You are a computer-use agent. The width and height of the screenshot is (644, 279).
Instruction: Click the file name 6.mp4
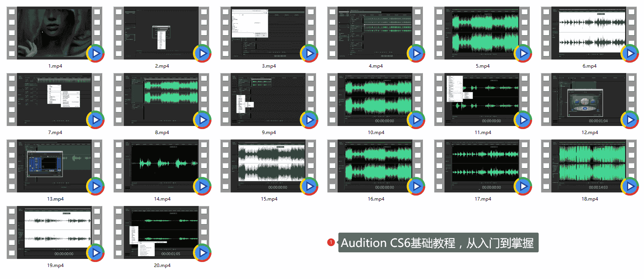point(590,66)
